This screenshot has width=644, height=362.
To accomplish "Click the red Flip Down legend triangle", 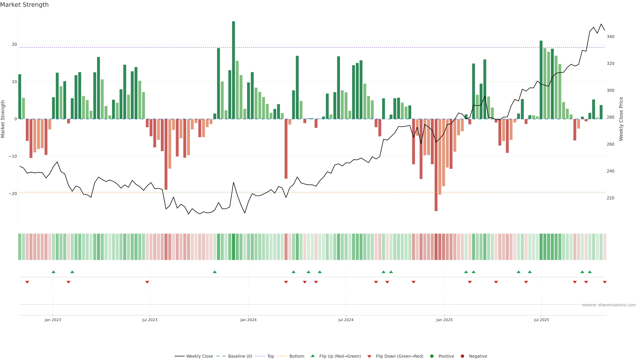I will [369, 356].
